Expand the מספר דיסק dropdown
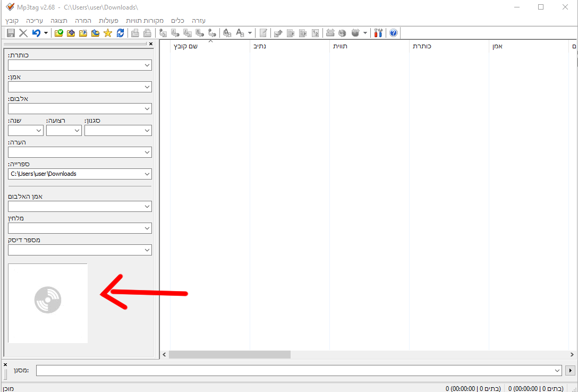578x392 pixels. click(x=148, y=250)
